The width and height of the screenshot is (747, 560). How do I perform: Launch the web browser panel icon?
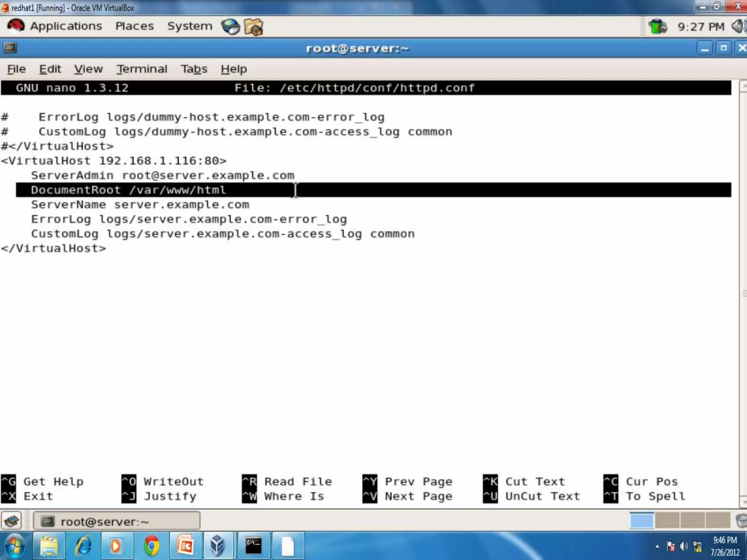[x=231, y=27]
